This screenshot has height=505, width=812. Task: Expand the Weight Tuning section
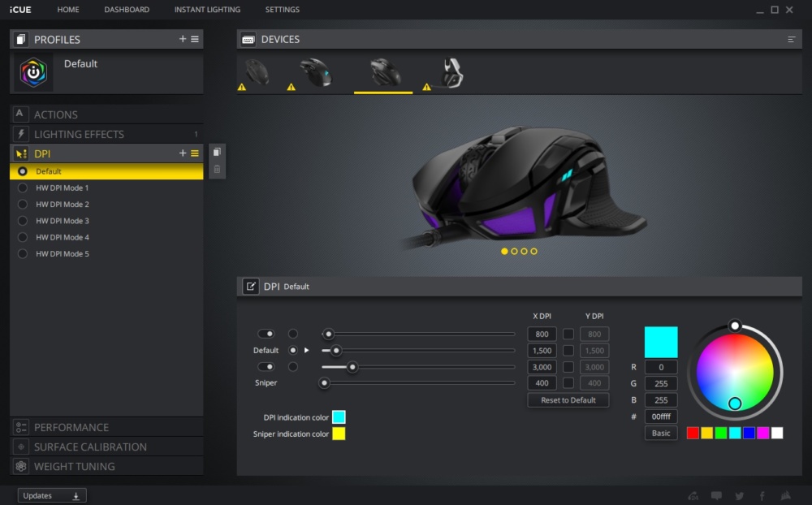click(106, 466)
